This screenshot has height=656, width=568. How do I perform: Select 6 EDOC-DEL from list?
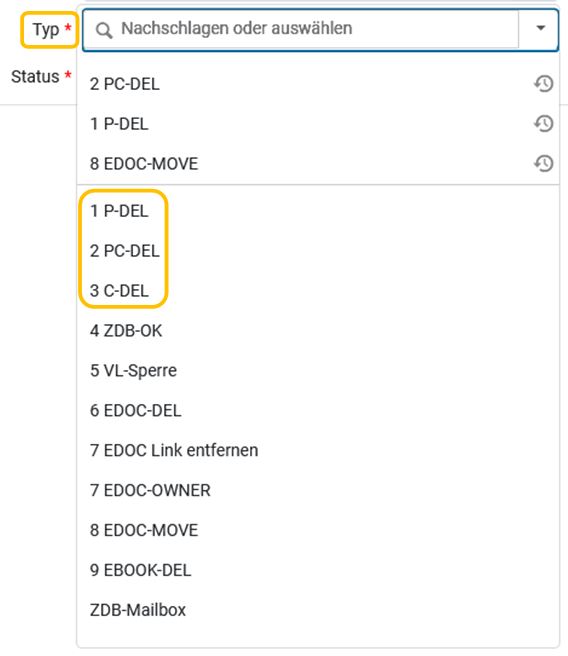click(318, 410)
